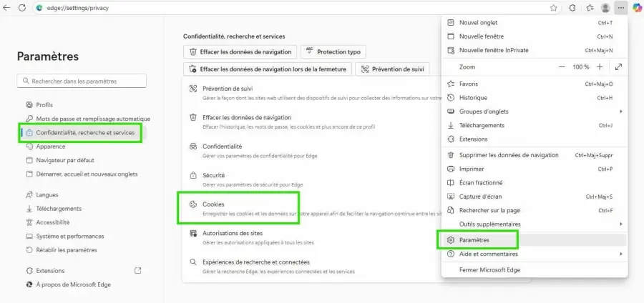Image resolution: width=644 pixels, height=303 pixels.
Task: Zoom out with the minus button
Action: tap(557, 66)
